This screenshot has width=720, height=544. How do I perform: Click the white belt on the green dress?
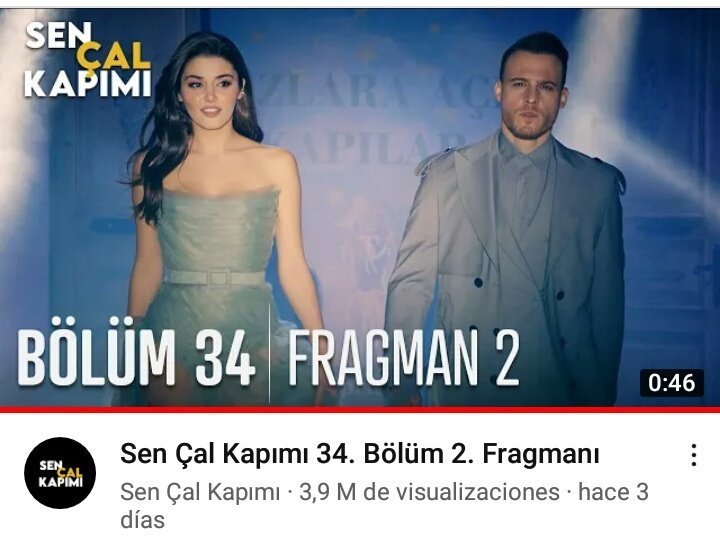point(214,278)
